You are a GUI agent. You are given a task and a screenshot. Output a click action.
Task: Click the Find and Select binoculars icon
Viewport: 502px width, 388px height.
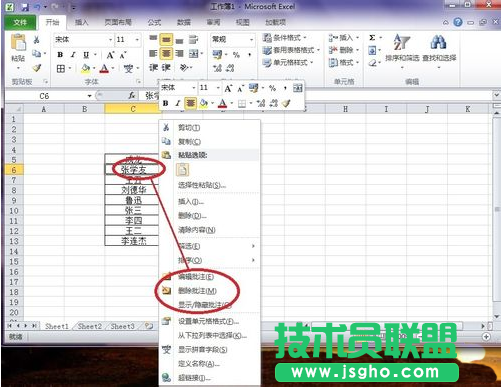pos(439,42)
